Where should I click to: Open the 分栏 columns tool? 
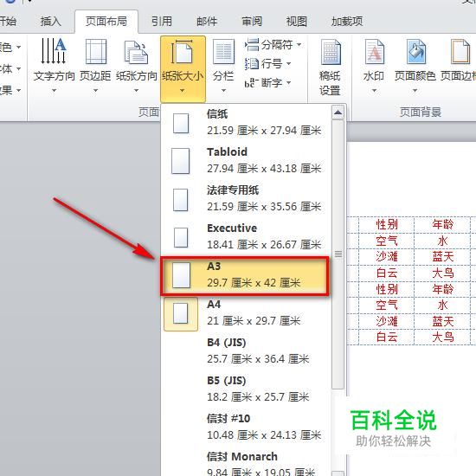click(223, 65)
